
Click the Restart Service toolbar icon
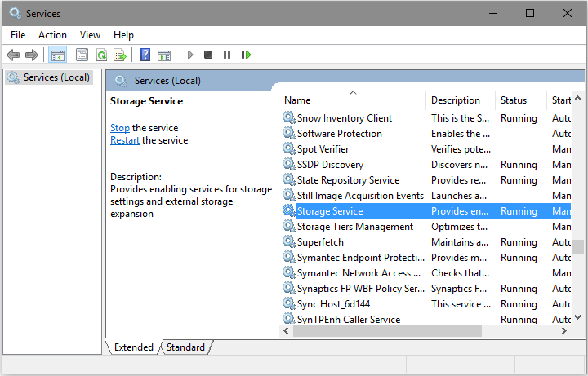pos(246,55)
